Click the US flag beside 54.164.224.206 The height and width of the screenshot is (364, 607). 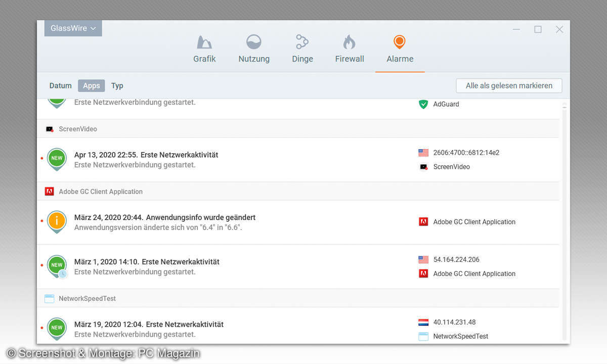point(423,260)
